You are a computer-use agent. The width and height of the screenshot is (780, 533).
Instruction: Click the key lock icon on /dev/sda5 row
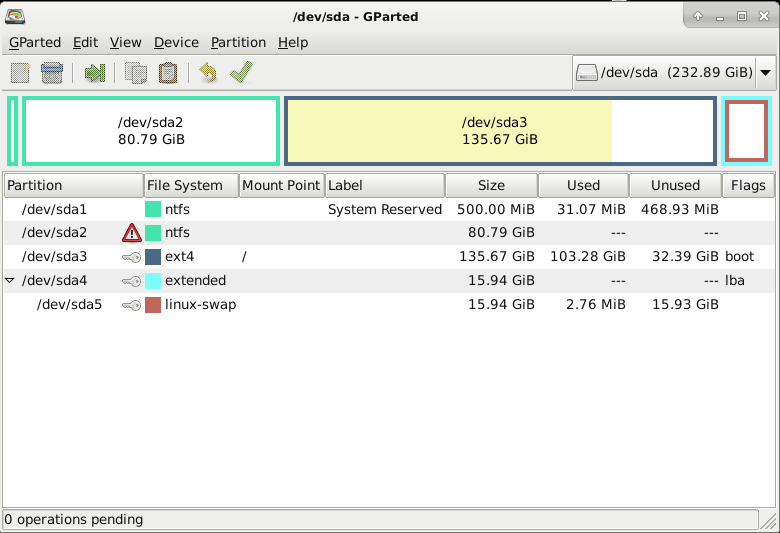click(x=132, y=305)
